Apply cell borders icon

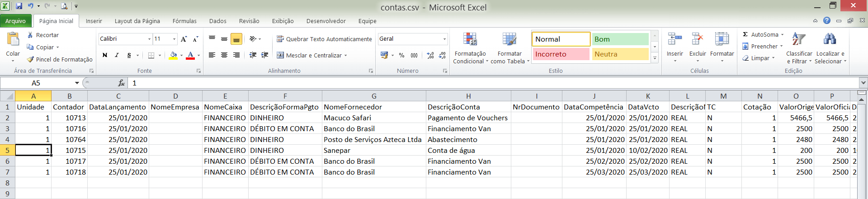coord(151,55)
